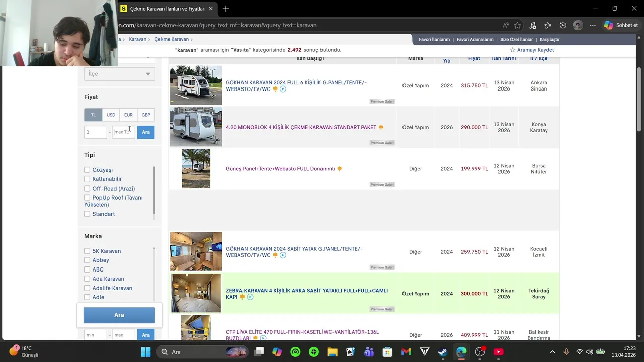This screenshot has width=644, height=362.
Task: Click Ara button next to max TL field
Action: coord(146,132)
